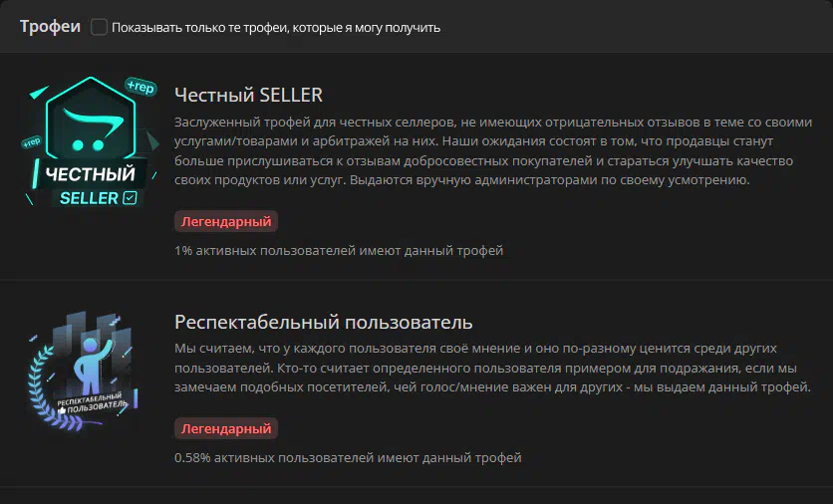Select the 'Легендарный' tag under Респектабельный пользователь
Viewport: 833px width, 504px height.
click(x=226, y=428)
